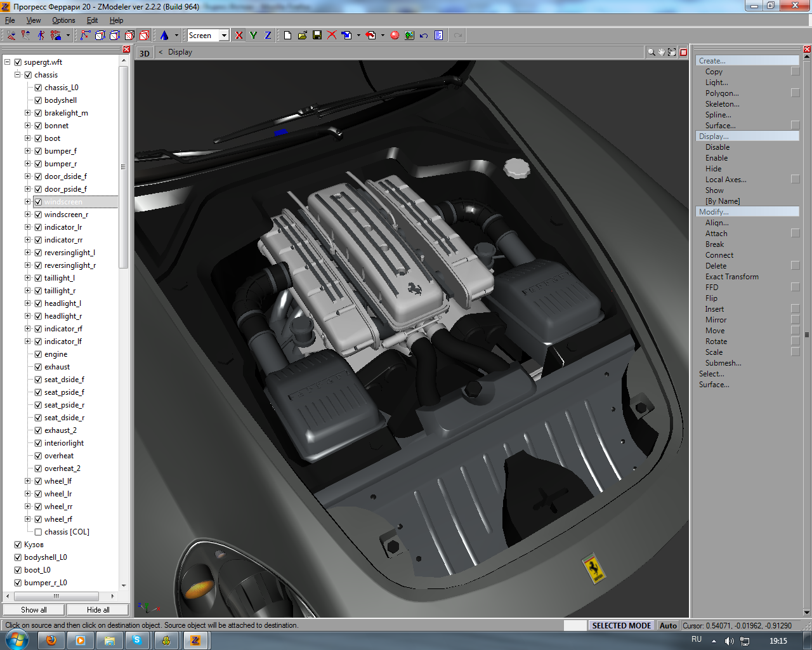Open the Windows Start button
The height and width of the screenshot is (650, 812).
pyautogui.click(x=16, y=640)
